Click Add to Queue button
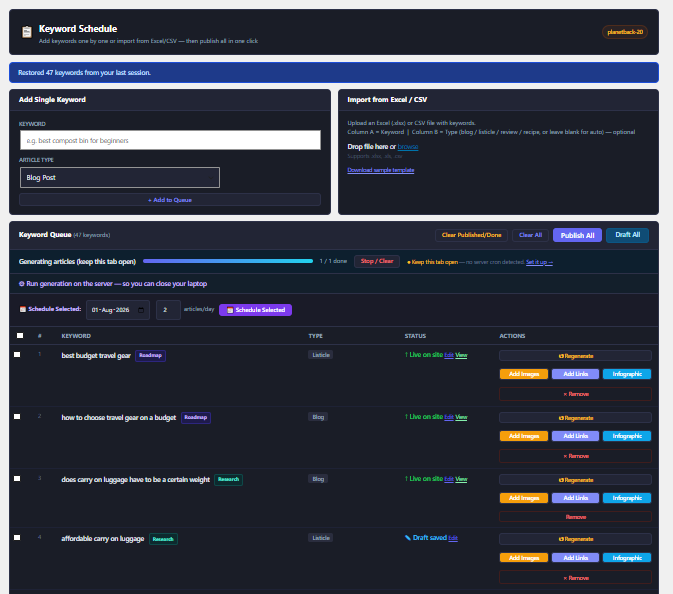 [x=170, y=200]
